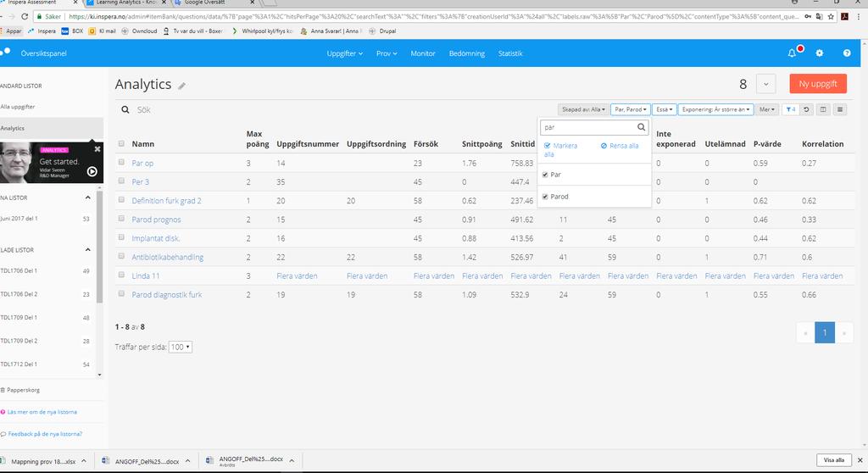Image resolution: width=868 pixels, height=473 pixels.
Task: Click the magnifier beside the Sök field
Action: click(125, 109)
